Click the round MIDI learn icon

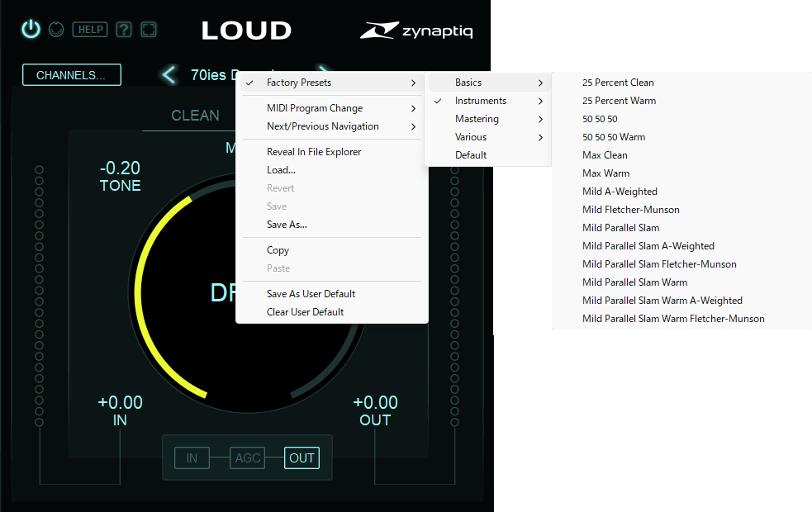coord(56,30)
